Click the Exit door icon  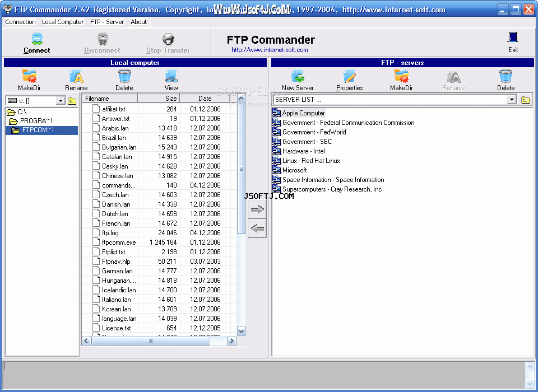[x=513, y=38]
